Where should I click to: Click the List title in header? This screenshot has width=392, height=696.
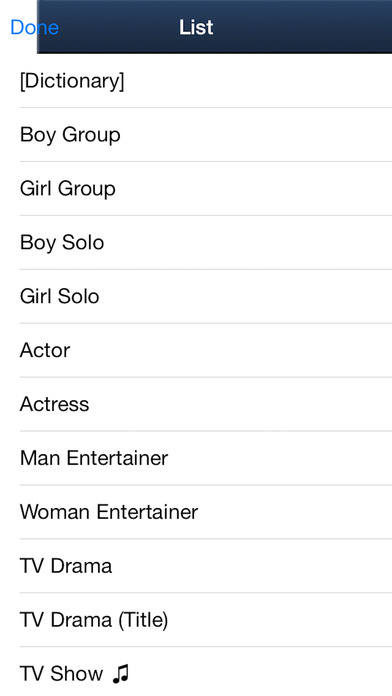click(x=196, y=27)
